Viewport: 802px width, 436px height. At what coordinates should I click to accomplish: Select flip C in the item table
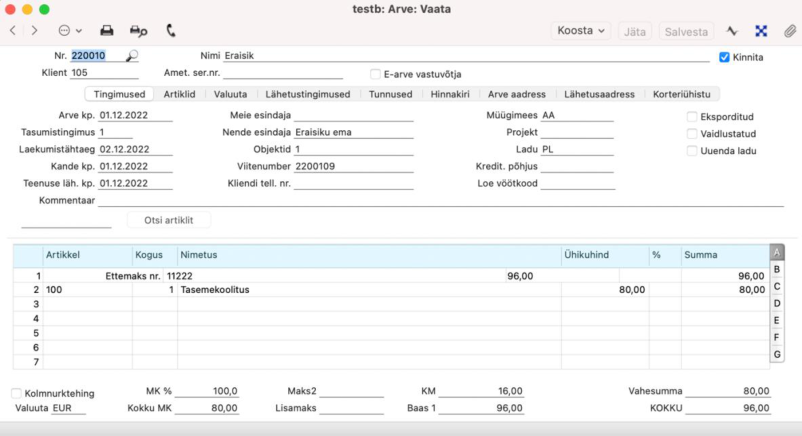coord(776,286)
